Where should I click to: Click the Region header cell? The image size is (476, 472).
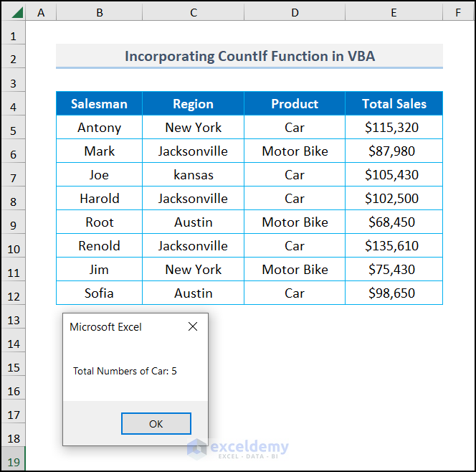click(193, 104)
